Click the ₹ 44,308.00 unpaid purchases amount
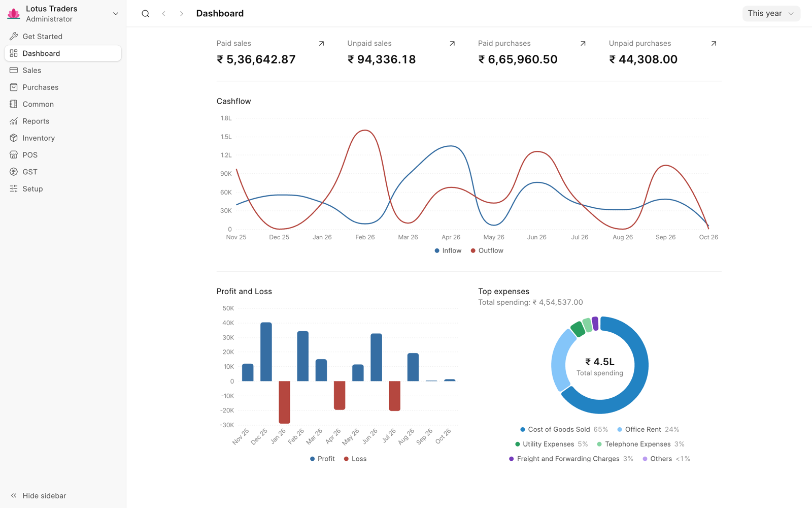 643,59
